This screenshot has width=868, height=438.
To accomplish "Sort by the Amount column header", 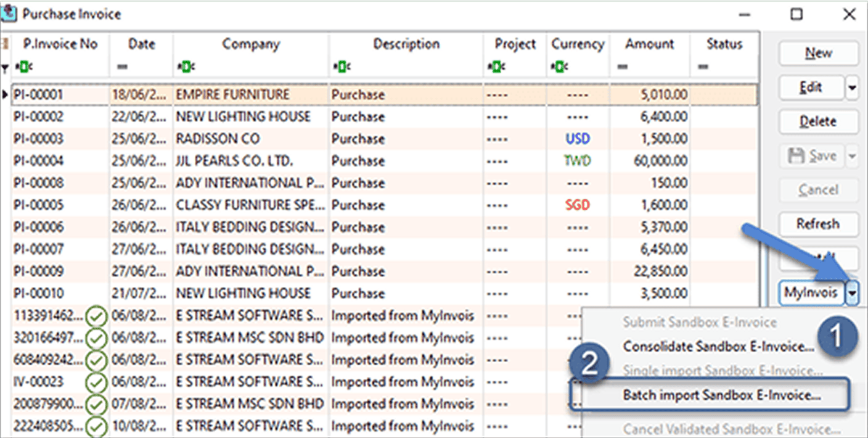I will point(650,44).
